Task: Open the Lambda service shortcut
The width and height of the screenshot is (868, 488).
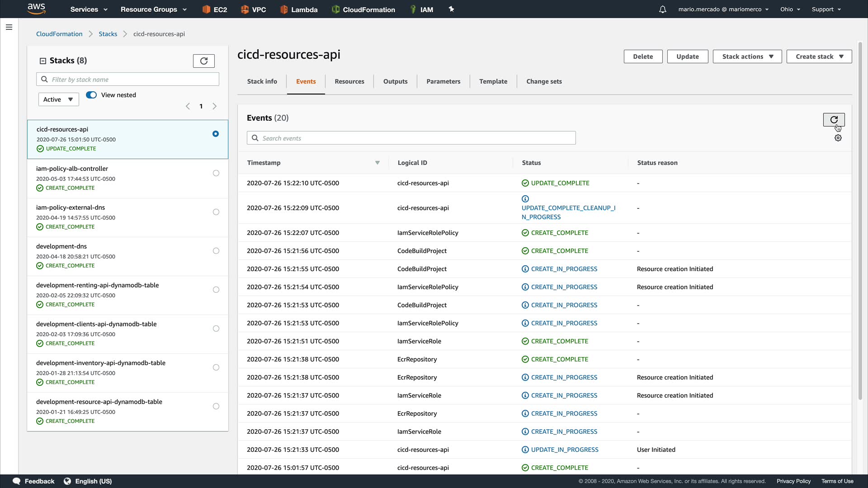Action: pyautogui.click(x=299, y=9)
